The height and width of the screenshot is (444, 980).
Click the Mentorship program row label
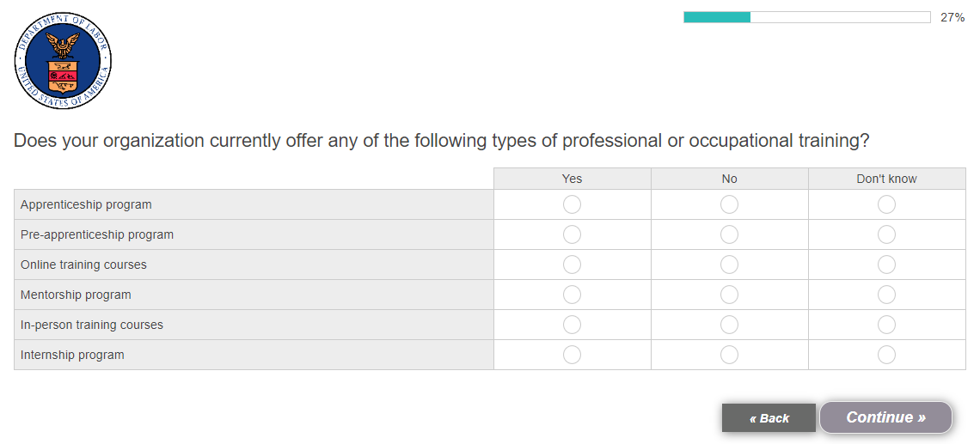click(x=76, y=295)
